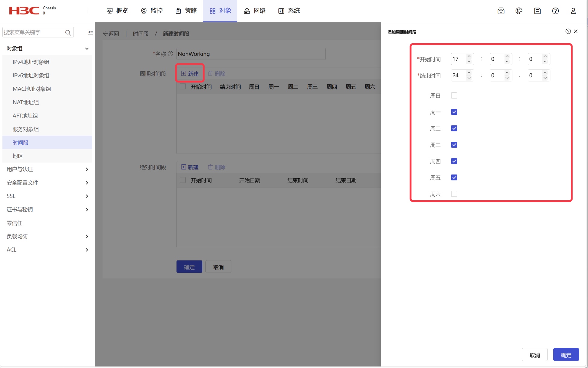The image size is (588, 368).
Task: Click the help icon in 添加周期时间段 panel
Action: tap(568, 31)
